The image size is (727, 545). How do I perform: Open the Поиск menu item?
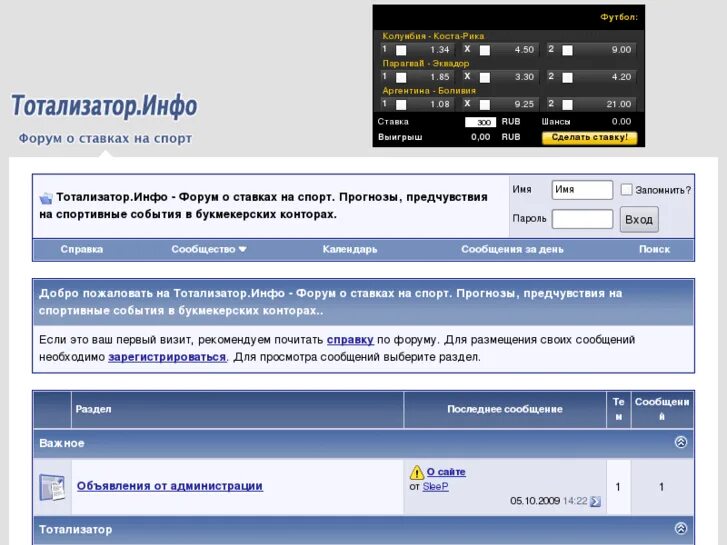point(654,250)
